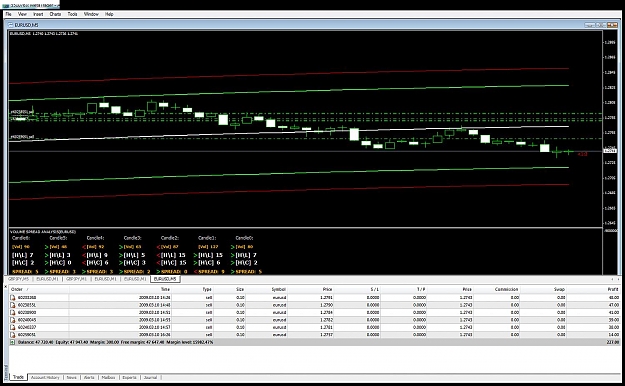This screenshot has height=386, width=625.
Task: Sort trades by Time column header
Action: [x=120, y=289]
